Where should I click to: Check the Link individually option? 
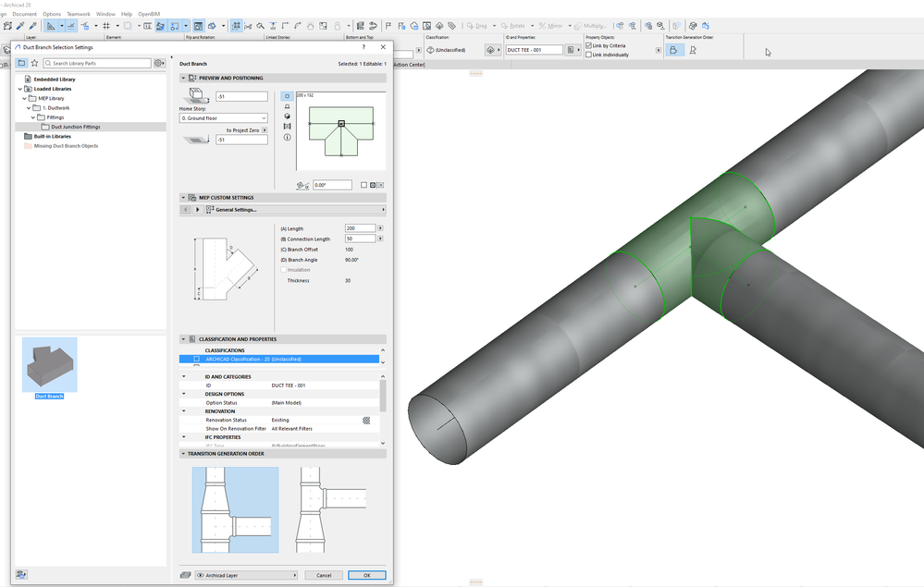click(589, 55)
